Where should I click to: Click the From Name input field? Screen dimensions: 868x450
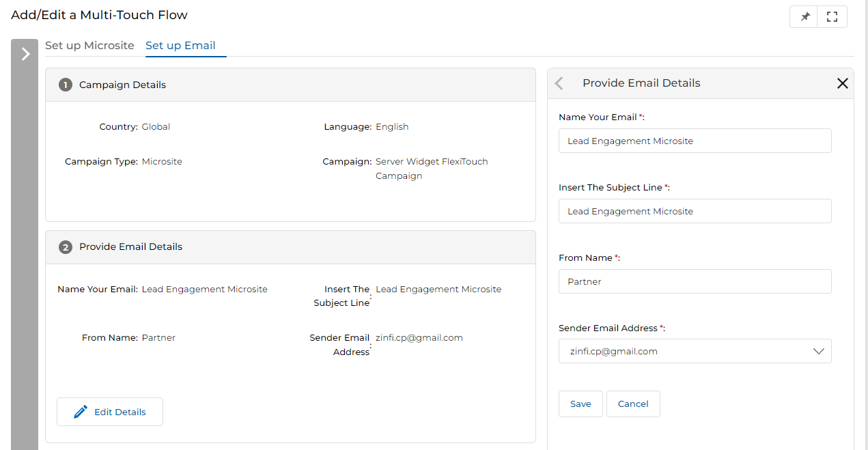[695, 281]
